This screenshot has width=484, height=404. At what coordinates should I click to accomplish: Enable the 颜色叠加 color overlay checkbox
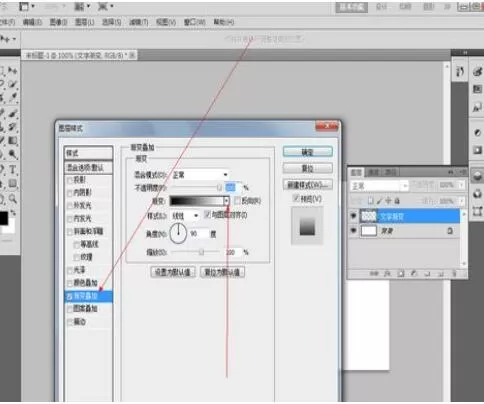70,283
